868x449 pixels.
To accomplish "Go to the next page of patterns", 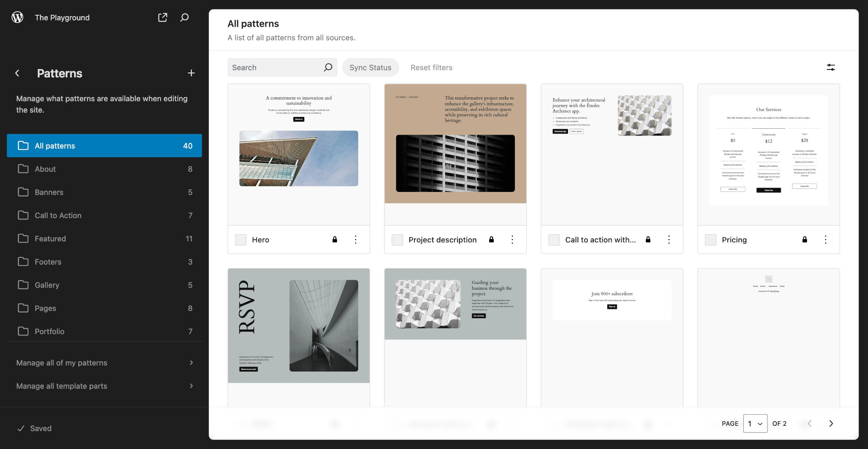I will click(x=831, y=423).
